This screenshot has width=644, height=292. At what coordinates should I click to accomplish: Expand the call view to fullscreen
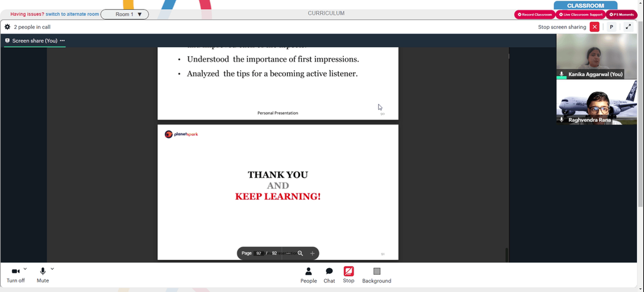pos(628,27)
